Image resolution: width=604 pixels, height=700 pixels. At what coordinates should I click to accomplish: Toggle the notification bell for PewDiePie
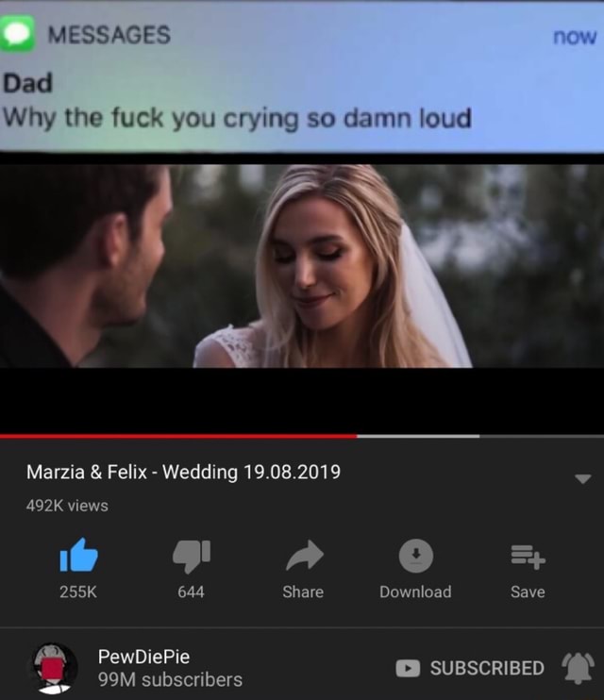[578, 668]
